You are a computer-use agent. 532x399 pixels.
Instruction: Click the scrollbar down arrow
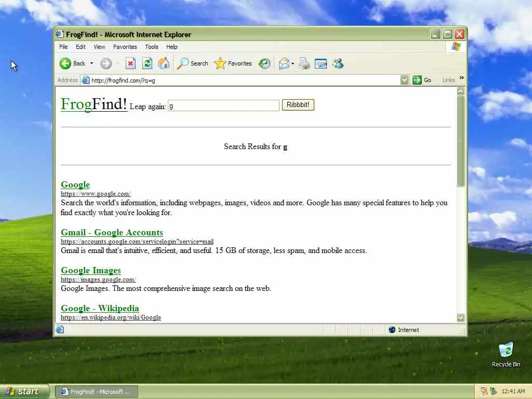[x=460, y=317]
